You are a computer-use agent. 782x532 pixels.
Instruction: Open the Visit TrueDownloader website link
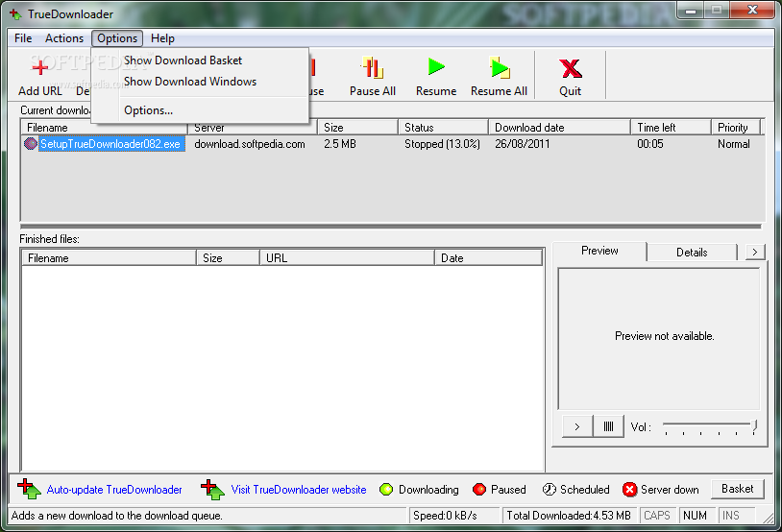pos(298,490)
